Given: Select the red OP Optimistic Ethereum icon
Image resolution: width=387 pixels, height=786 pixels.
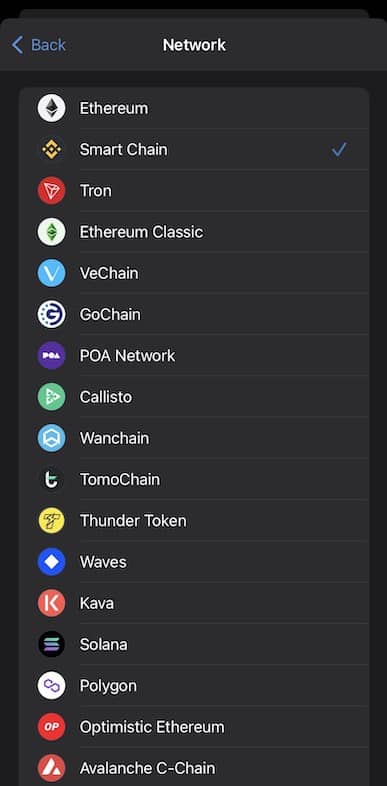Looking at the screenshot, I should click(x=52, y=727).
